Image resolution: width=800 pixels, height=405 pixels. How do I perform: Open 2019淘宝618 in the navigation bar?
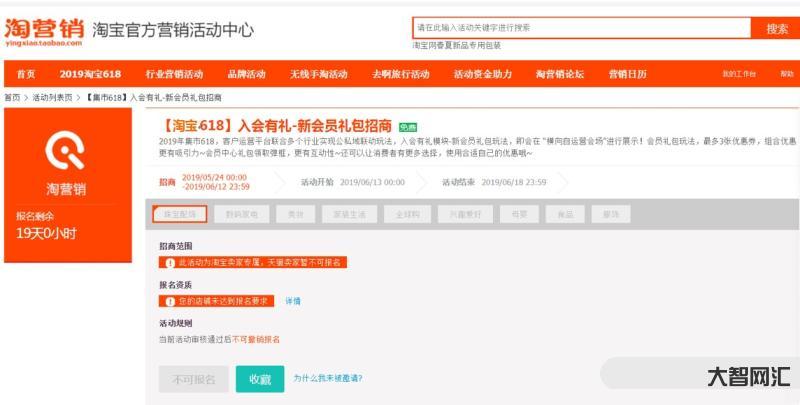(89, 74)
